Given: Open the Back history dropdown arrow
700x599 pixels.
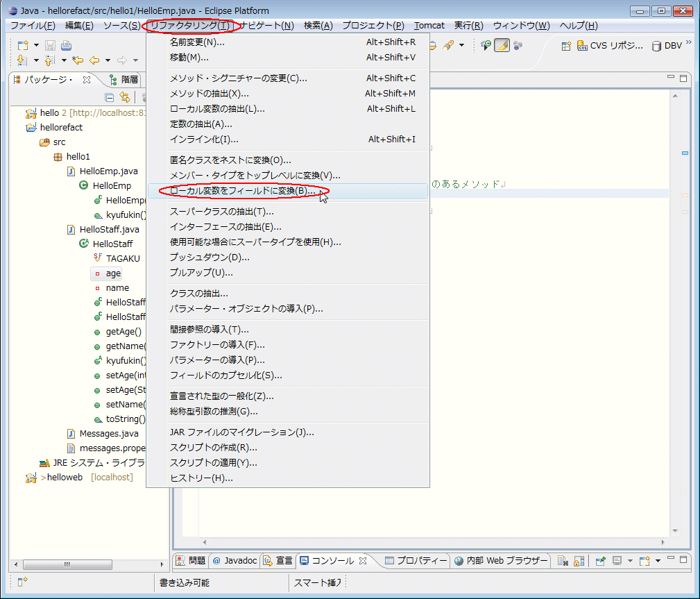Looking at the screenshot, I should (108, 60).
